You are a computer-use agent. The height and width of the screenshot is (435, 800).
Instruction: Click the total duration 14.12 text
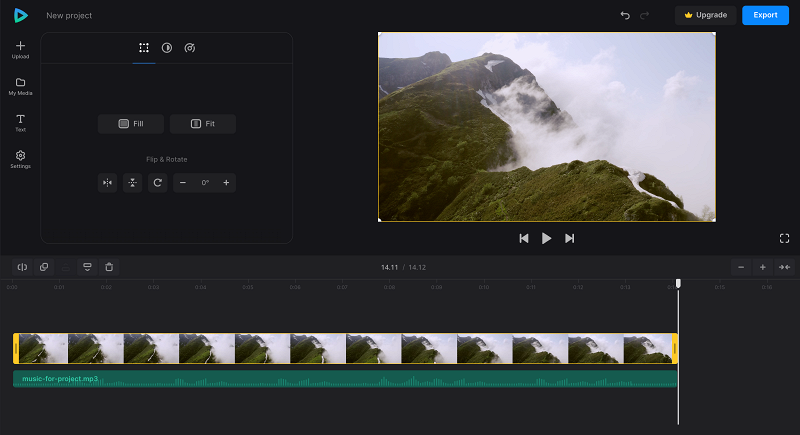pyautogui.click(x=417, y=267)
